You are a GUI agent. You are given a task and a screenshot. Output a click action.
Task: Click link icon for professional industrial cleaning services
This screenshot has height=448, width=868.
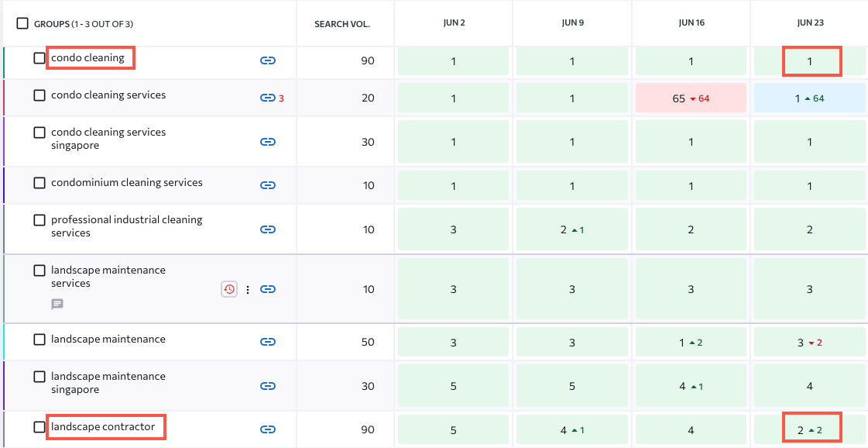pyautogui.click(x=268, y=229)
